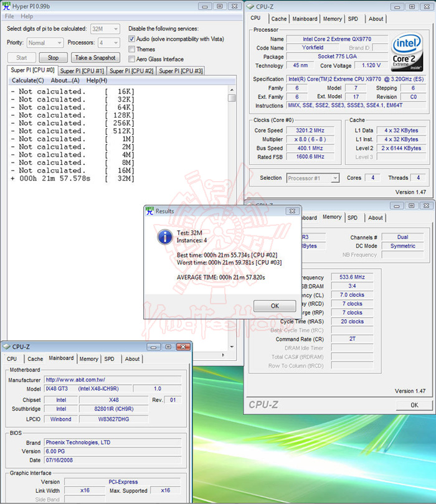The height and width of the screenshot is (504, 436).
Task: Minimize the CPU-Z CPU window
Action: 397,6
